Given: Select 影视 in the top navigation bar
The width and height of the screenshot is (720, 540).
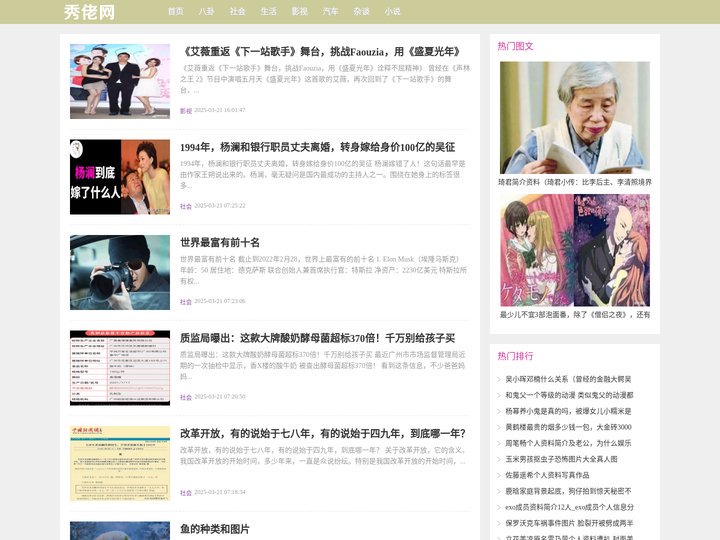Looking at the screenshot, I should [299, 11].
